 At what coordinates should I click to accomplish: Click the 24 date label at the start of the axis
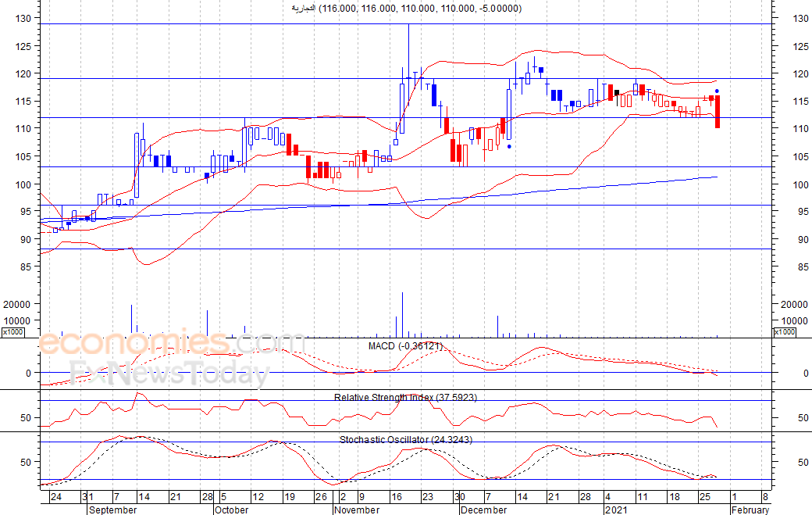tap(56, 497)
